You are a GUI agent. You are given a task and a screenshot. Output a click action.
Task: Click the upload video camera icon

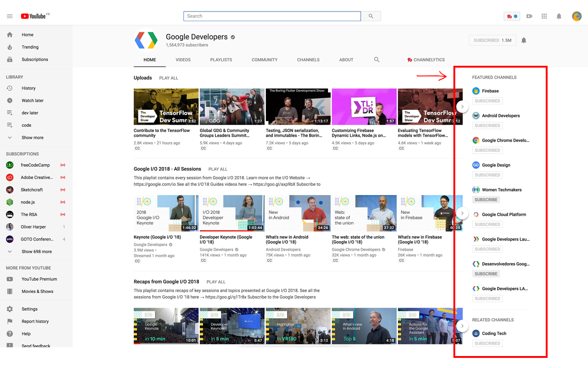tap(529, 16)
